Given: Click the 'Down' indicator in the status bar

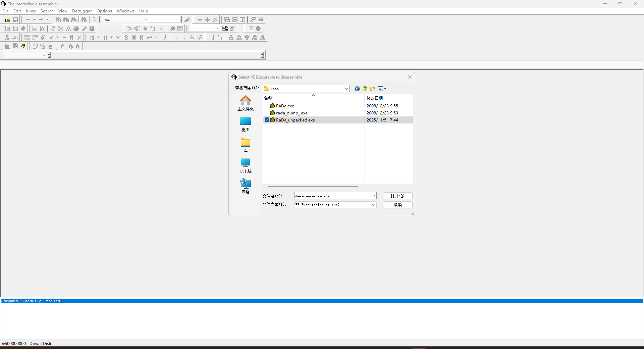Looking at the screenshot, I should [35, 344].
